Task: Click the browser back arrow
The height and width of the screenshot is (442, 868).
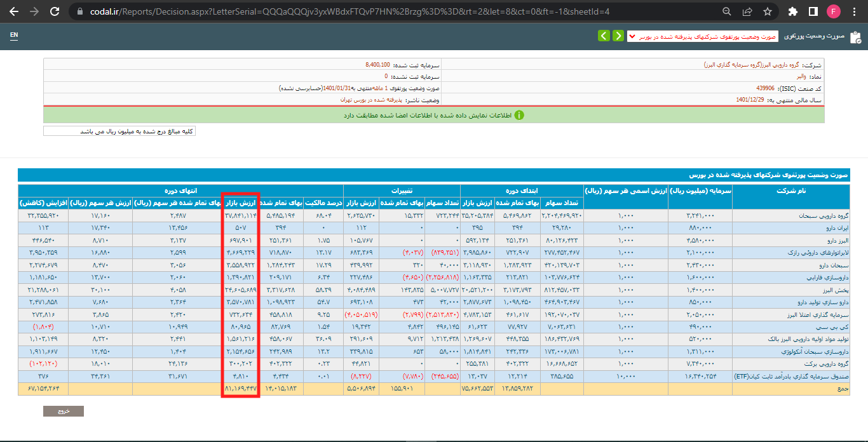Action: (x=15, y=11)
